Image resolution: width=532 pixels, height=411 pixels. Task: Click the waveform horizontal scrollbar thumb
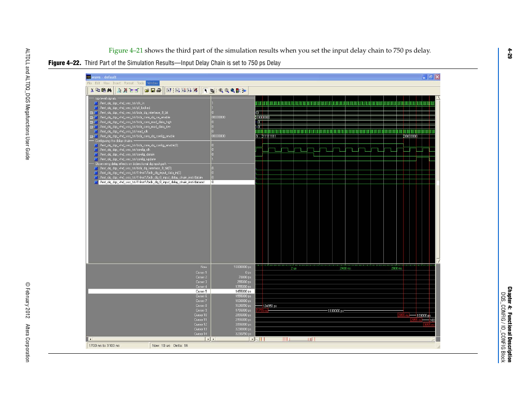click(299, 339)
